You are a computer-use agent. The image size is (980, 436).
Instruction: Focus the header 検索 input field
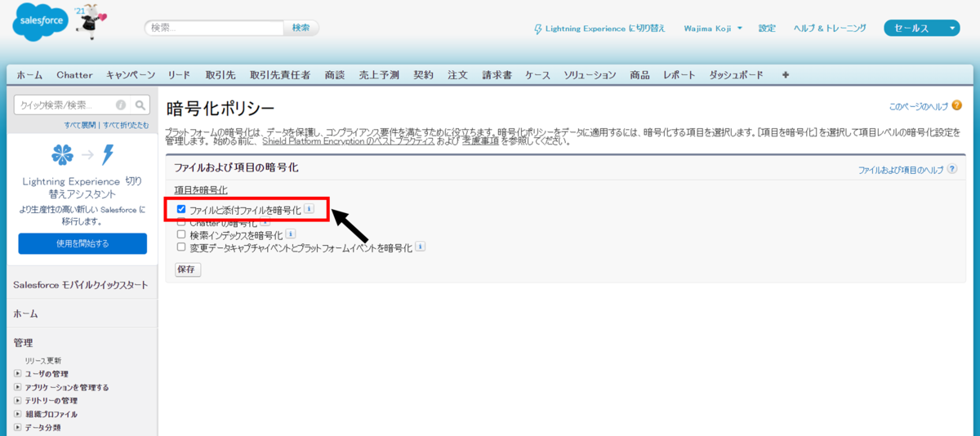coord(214,28)
